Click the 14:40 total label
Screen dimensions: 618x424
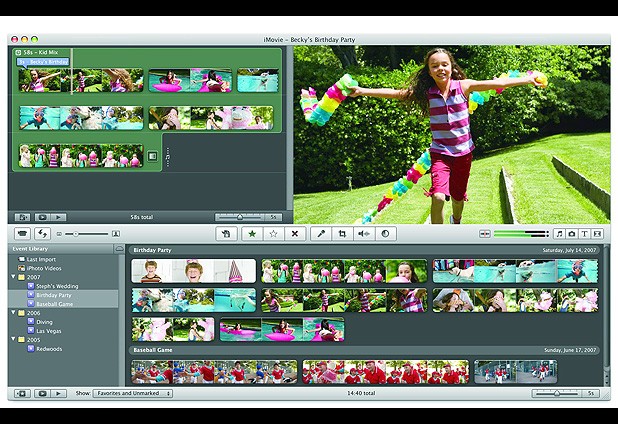coord(361,393)
